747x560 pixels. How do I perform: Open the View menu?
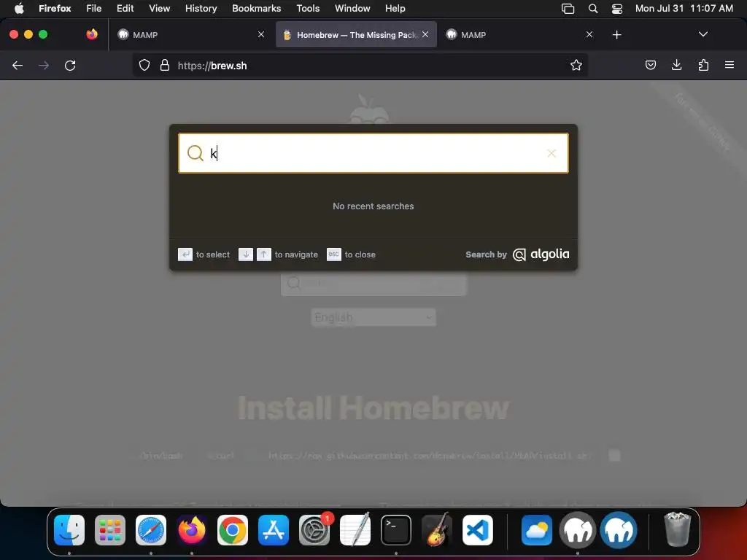[159, 8]
